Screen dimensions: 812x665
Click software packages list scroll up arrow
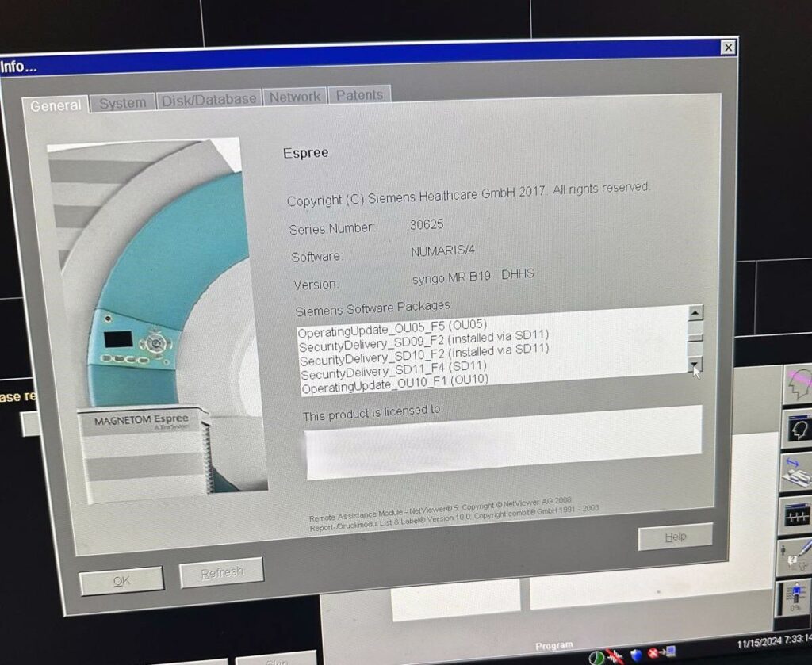(695, 313)
